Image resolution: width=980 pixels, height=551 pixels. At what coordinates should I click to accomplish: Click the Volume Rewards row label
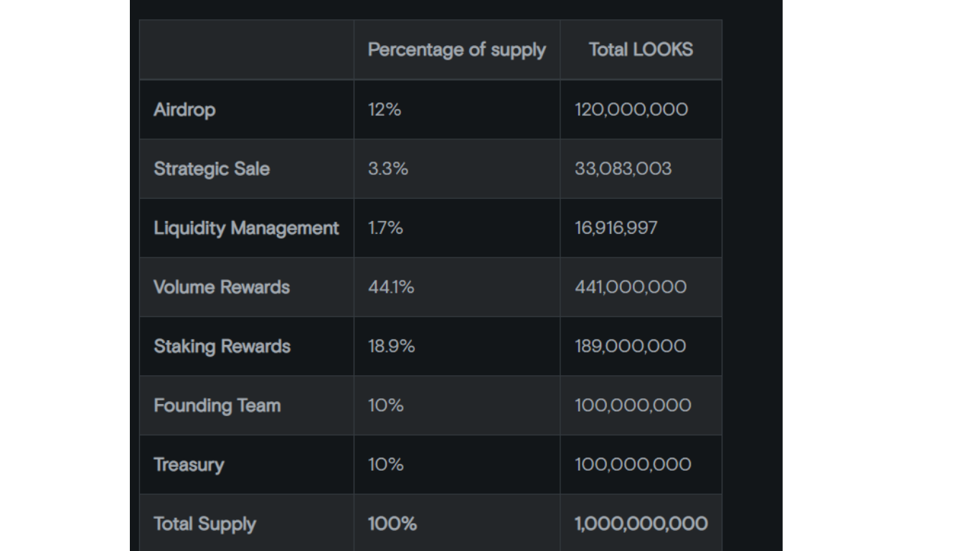222,287
